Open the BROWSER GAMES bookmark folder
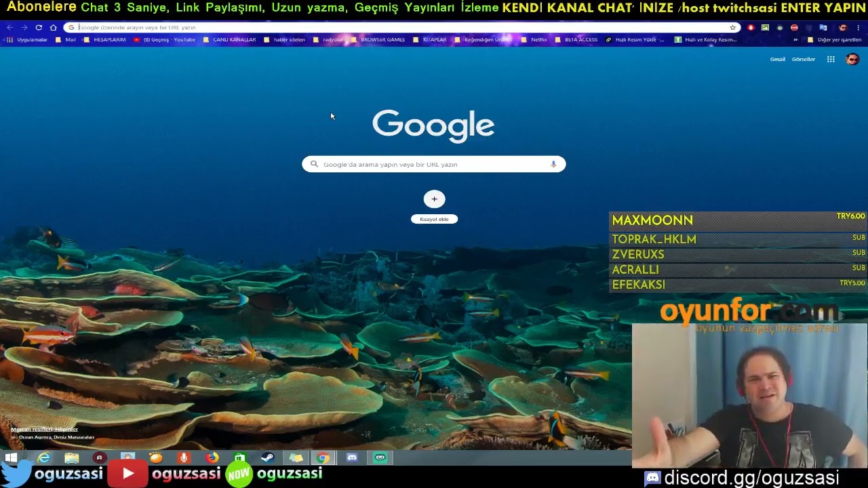 pyautogui.click(x=378, y=39)
